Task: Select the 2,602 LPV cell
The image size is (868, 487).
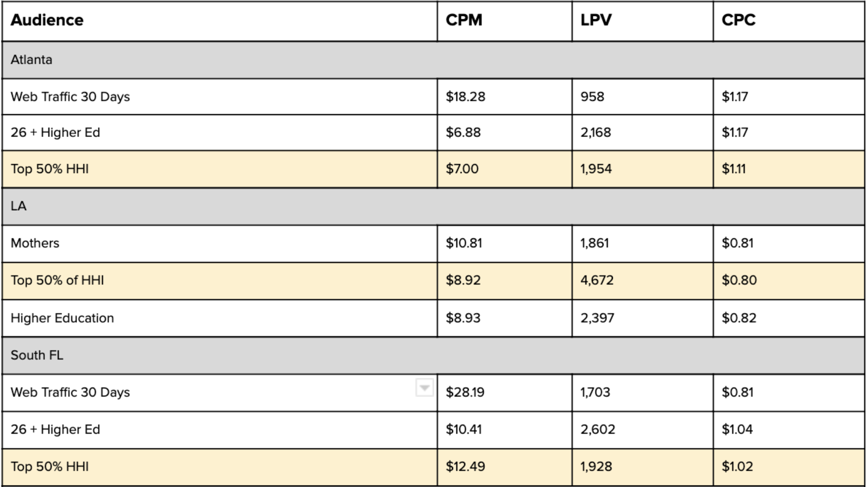Action: 598,430
